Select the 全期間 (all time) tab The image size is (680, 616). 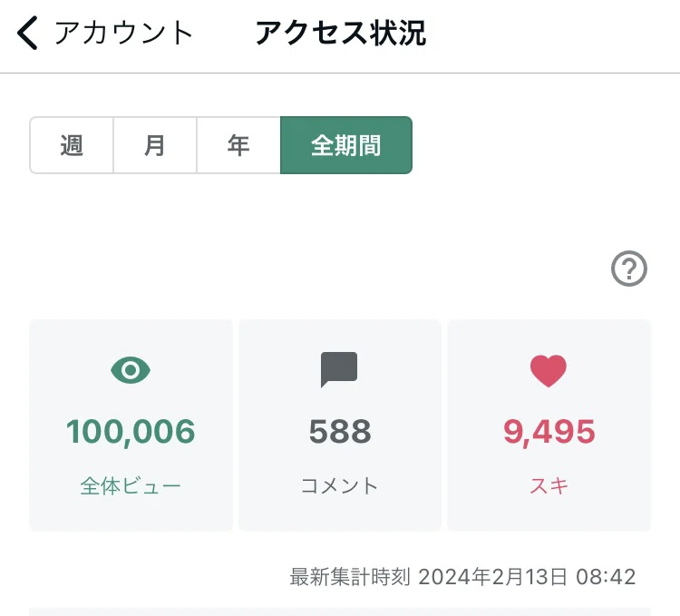[346, 145]
